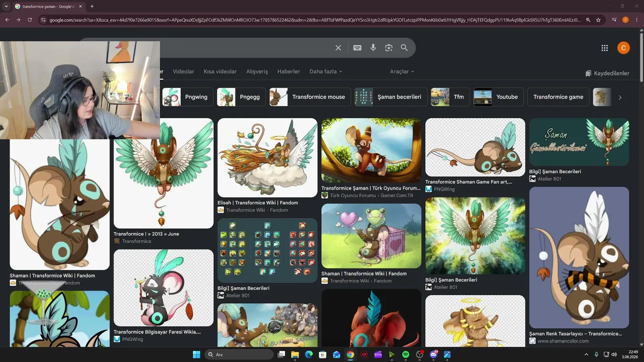Image resolution: width=644 pixels, height=362 pixels.
Task: Click the www.shamancolor.com source link
Action: tap(563, 341)
